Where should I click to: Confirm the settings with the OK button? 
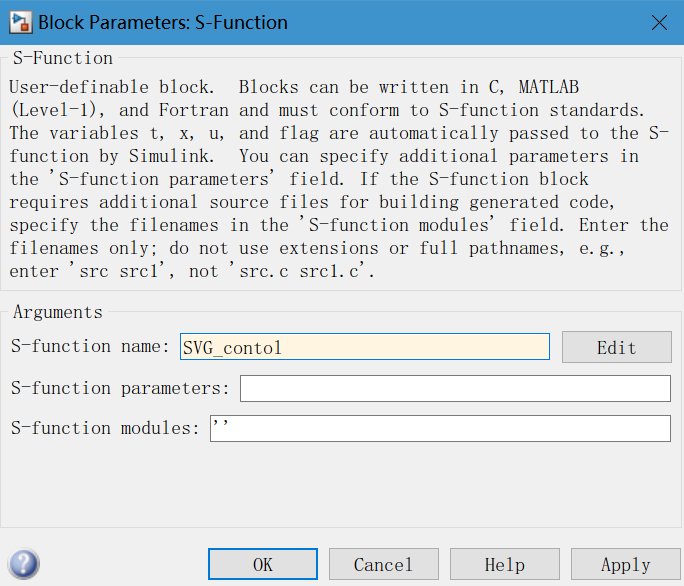pos(263,565)
